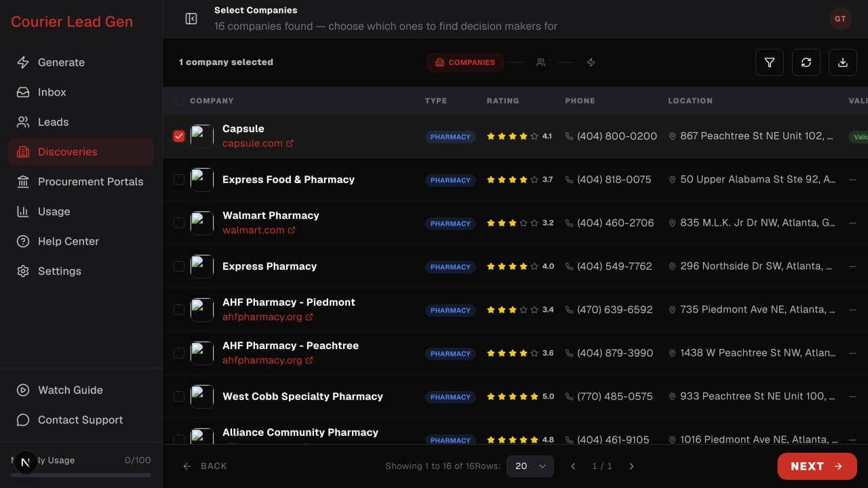Open the Usage page
Image resolution: width=868 pixels, height=488 pixels.
[x=81, y=211]
